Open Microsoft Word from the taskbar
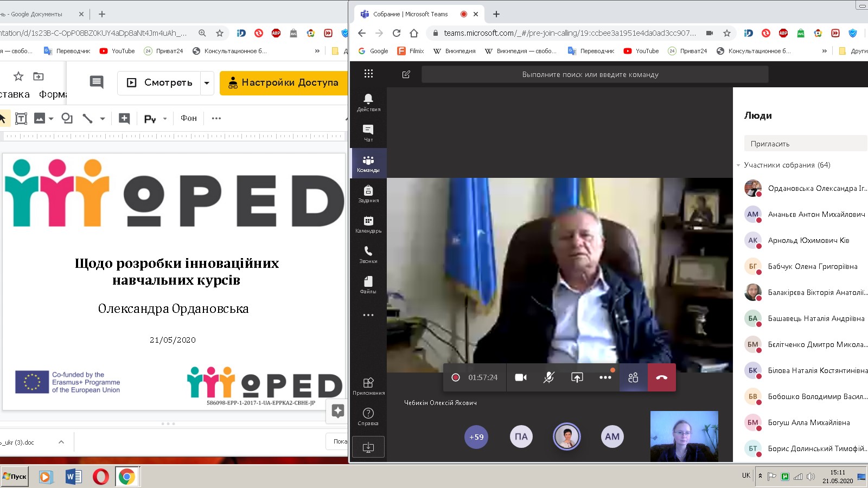Screen dimensions: 868x488 pos(73,477)
